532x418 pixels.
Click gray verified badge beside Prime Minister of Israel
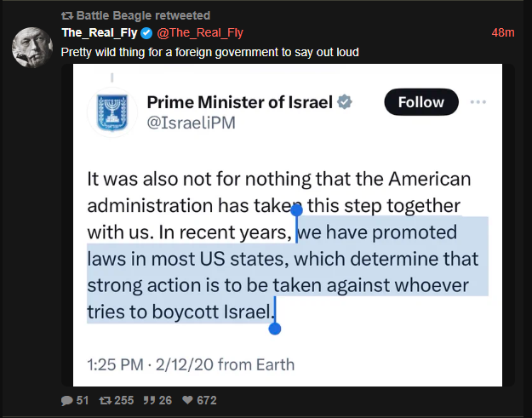point(345,102)
